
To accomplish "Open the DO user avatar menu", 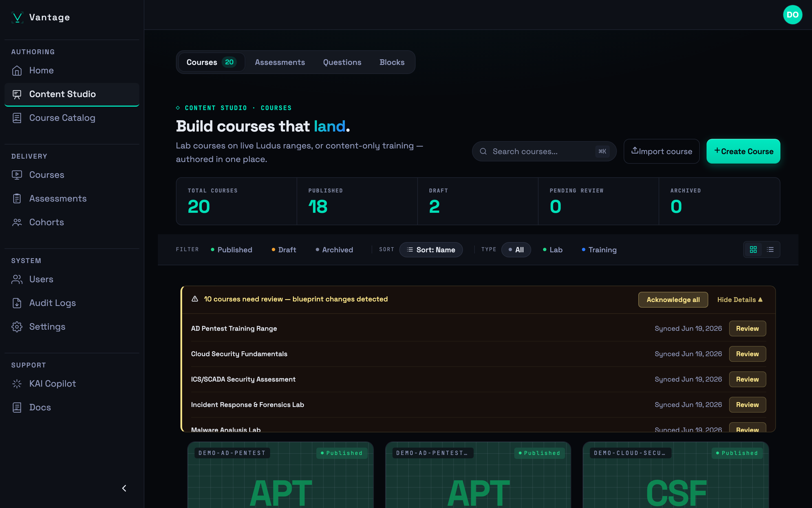I will click(792, 15).
